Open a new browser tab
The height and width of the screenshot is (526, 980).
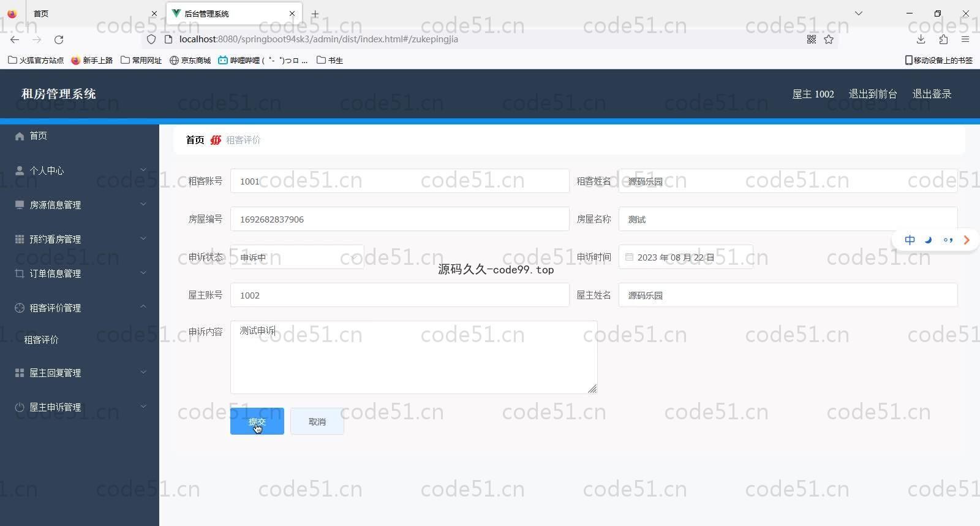(315, 13)
